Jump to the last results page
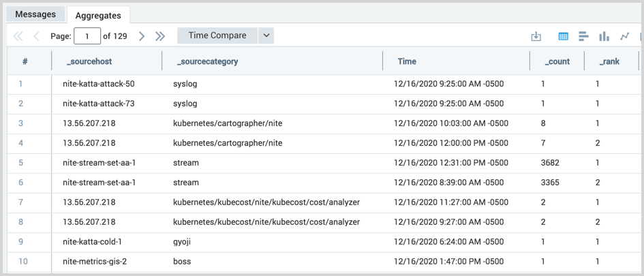Screen dimensions: 644x276 coord(160,36)
